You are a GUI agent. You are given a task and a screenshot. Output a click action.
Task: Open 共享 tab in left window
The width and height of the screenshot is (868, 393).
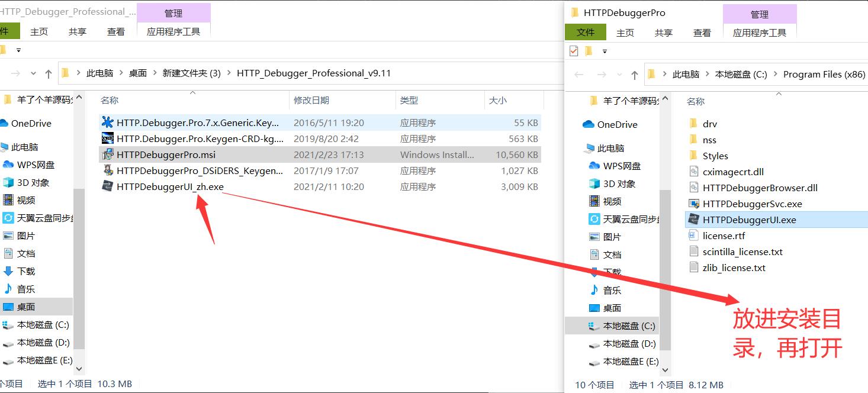coord(78,32)
